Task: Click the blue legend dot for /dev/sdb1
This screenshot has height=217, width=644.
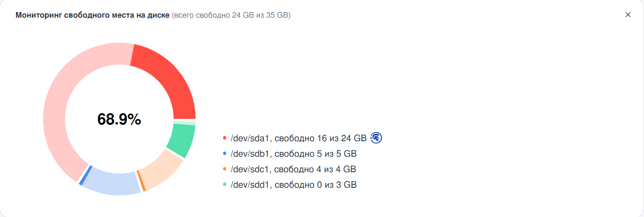Action: pos(224,154)
